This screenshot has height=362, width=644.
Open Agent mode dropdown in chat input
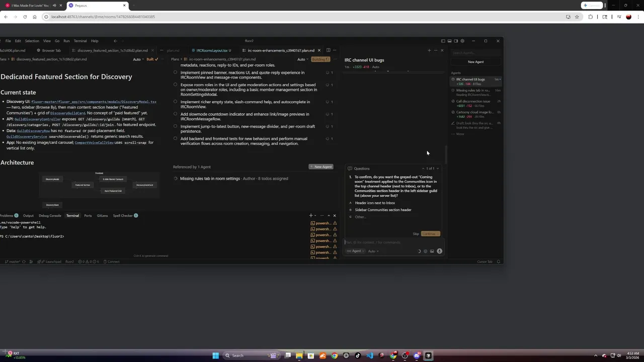point(355,251)
